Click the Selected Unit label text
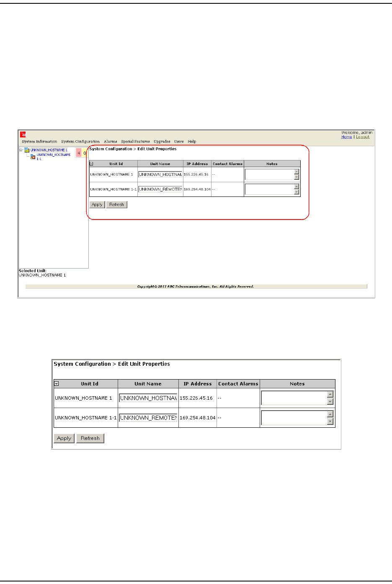 [x=33, y=271]
